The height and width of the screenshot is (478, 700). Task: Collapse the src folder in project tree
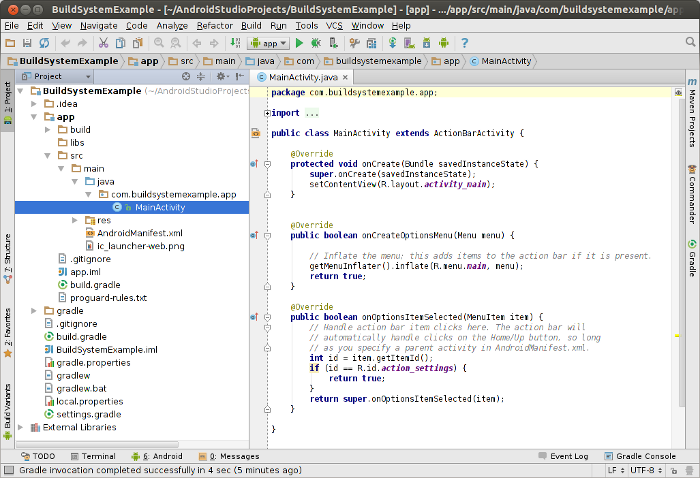[x=48, y=155]
